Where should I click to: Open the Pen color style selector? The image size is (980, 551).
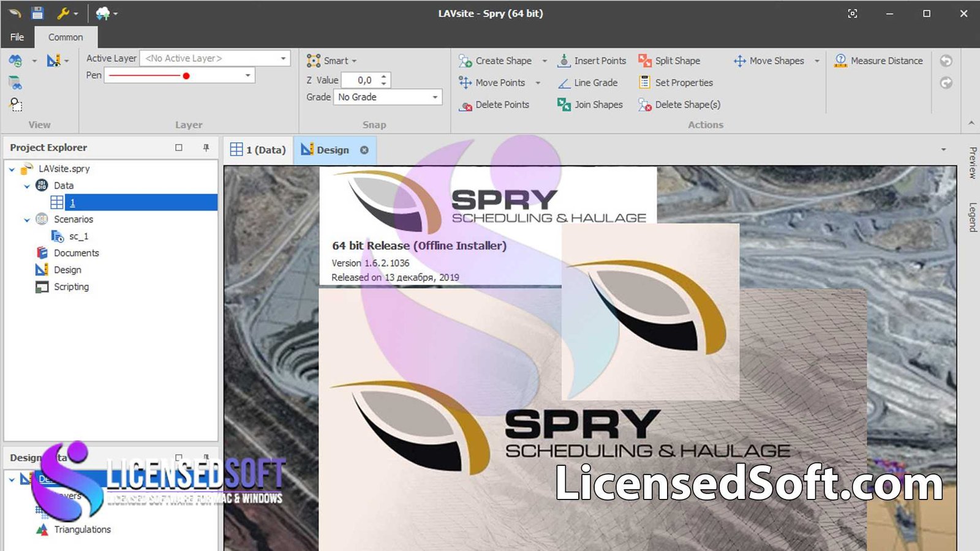click(x=247, y=75)
